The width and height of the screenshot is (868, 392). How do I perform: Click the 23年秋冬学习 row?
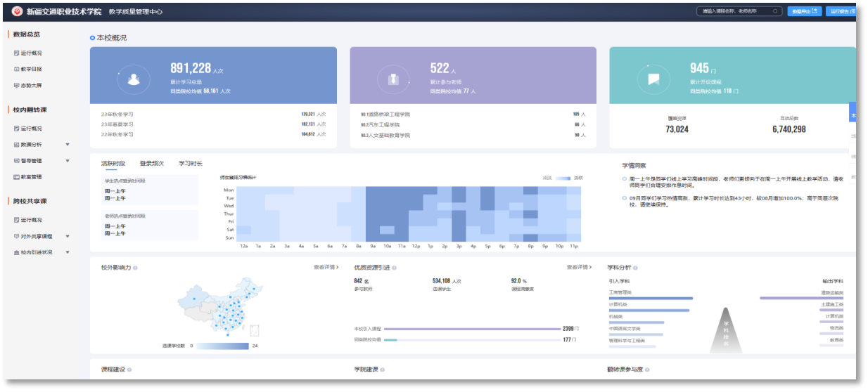click(x=213, y=114)
